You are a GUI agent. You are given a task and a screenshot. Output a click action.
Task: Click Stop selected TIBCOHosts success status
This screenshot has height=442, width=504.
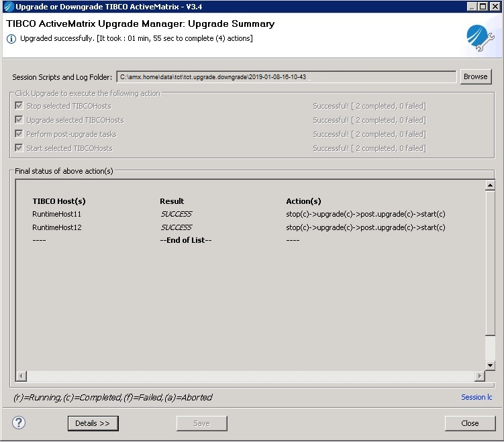pyautogui.click(x=369, y=106)
